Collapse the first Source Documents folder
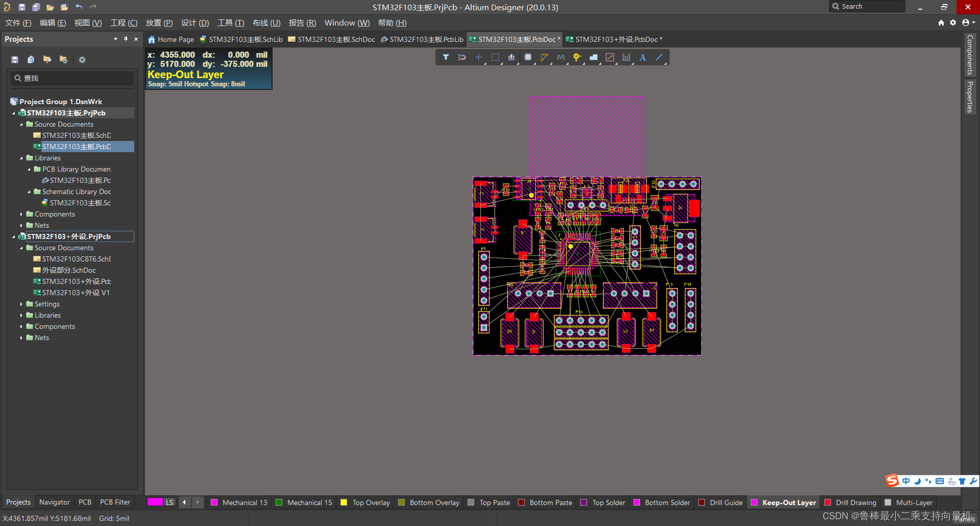The width and height of the screenshot is (980, 526). (21, 125)
